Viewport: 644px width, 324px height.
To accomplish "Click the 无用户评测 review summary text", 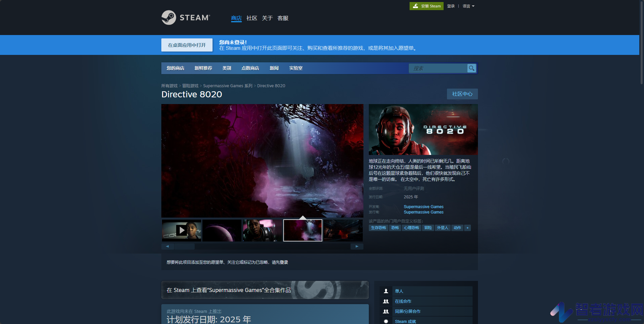I will [414, 189].
